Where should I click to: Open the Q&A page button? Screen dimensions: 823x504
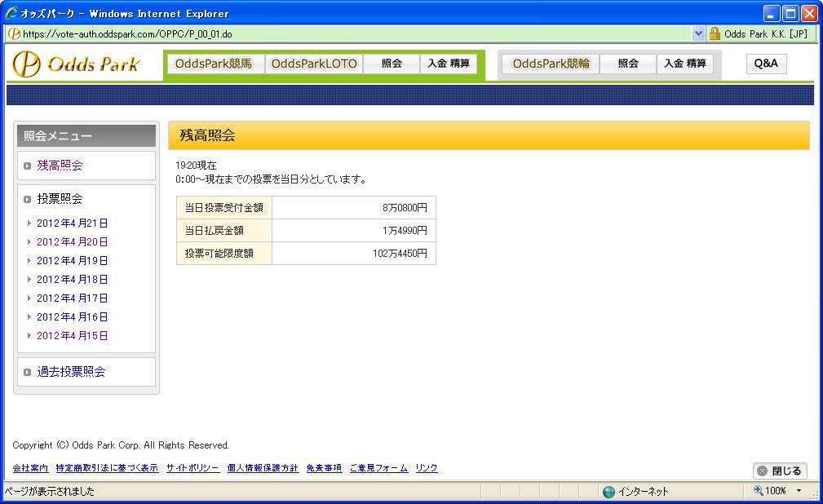(x=767, y=64)
